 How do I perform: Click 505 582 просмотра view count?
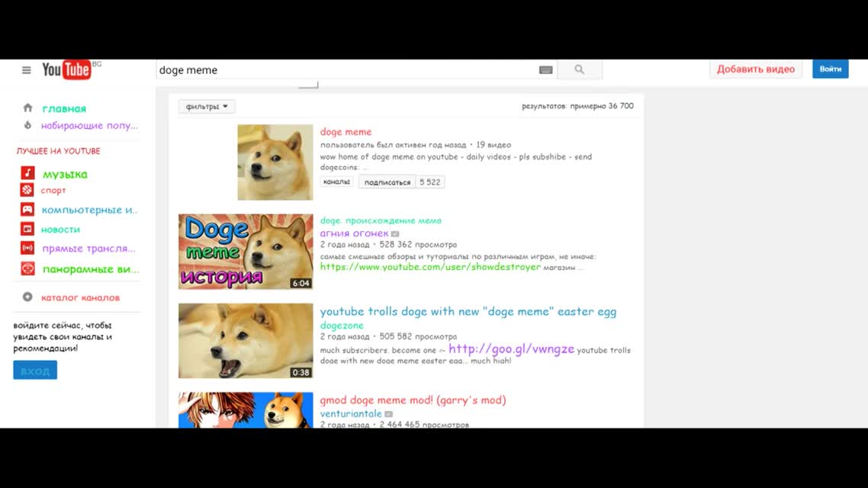click(418, 336)
